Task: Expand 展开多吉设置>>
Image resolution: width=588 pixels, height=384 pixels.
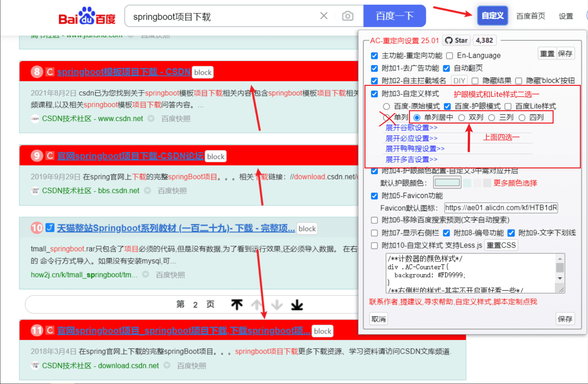Action: (411, 159)
